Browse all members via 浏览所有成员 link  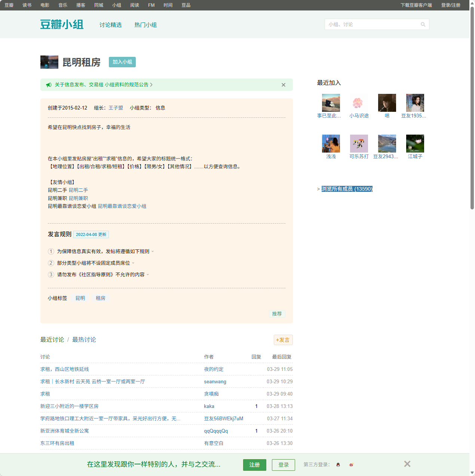pos(347,189)
